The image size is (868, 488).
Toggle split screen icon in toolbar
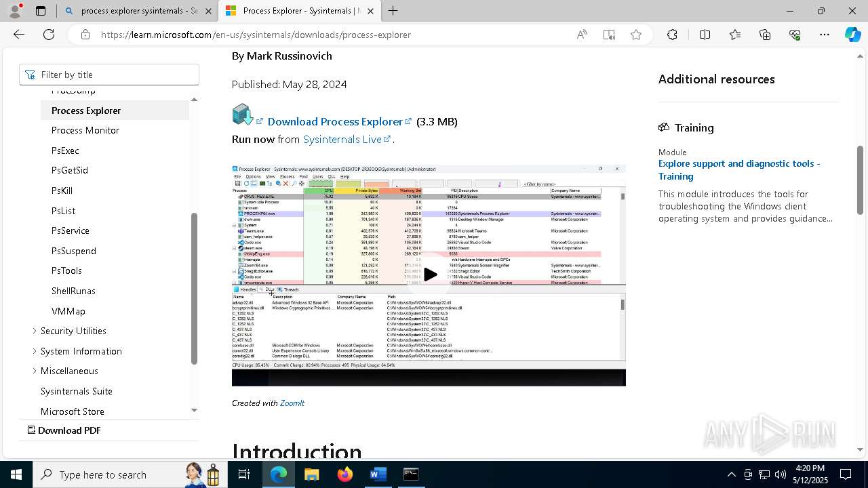(x=705, y=35)
